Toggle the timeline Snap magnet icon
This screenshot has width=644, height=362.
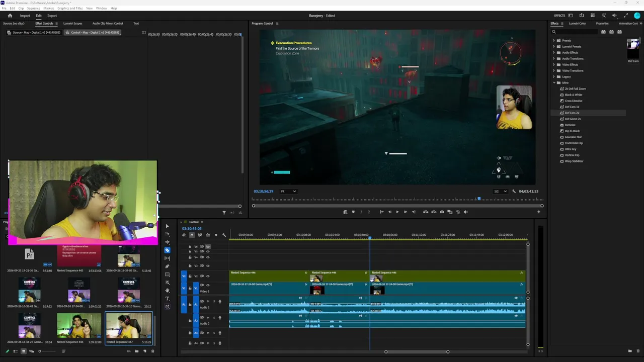(192, 235)
